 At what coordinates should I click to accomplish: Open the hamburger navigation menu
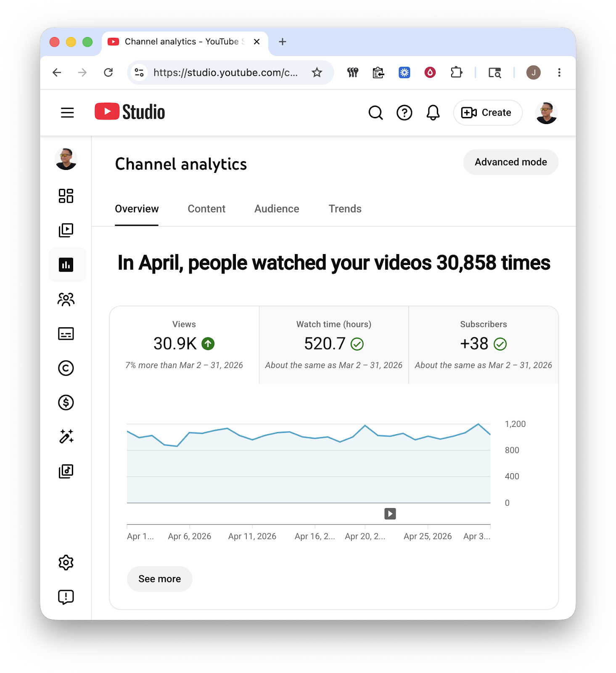pos(67,113)
